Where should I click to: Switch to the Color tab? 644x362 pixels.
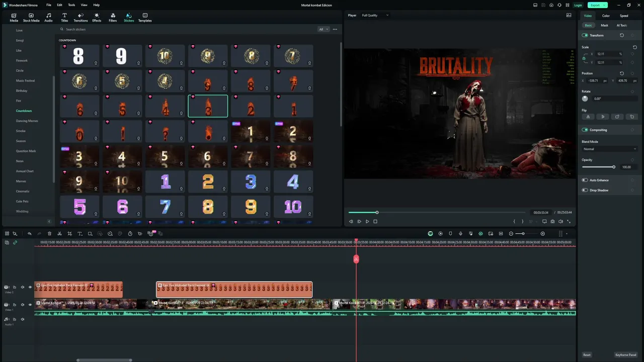point(606,16)
